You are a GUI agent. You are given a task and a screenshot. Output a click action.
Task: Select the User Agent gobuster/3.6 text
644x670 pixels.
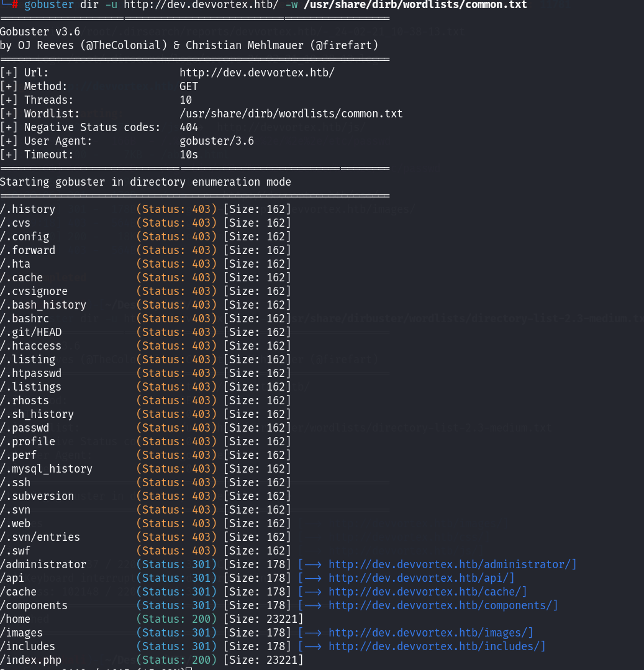(217, 141)
